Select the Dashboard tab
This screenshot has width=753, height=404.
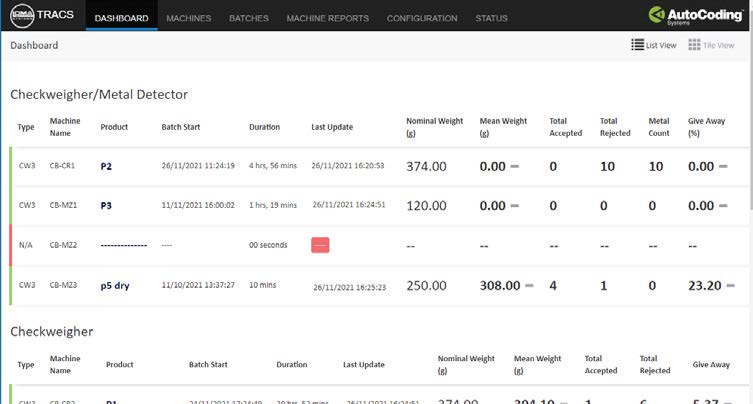tap(121, 18)
